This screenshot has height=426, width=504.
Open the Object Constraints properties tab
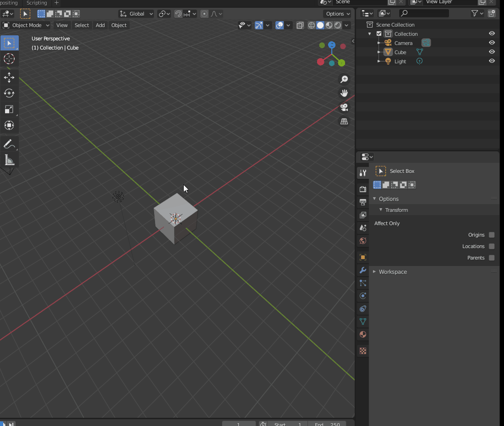click(363, 309)
